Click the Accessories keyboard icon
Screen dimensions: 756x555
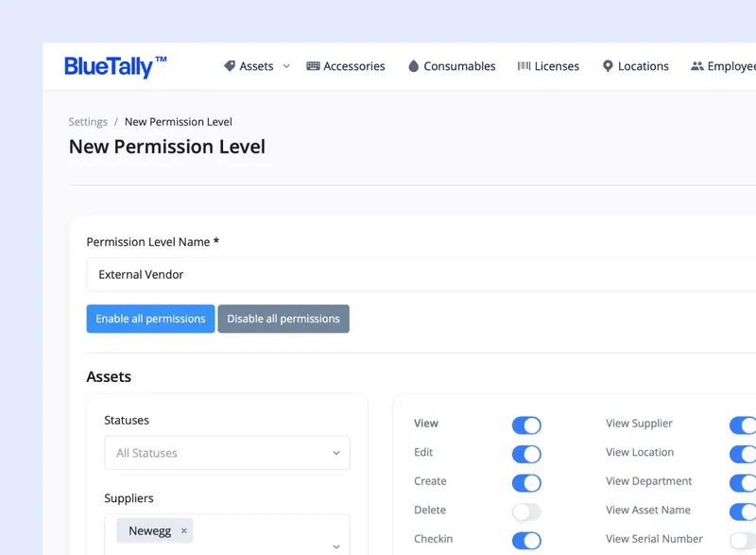[x=313, y=66]
